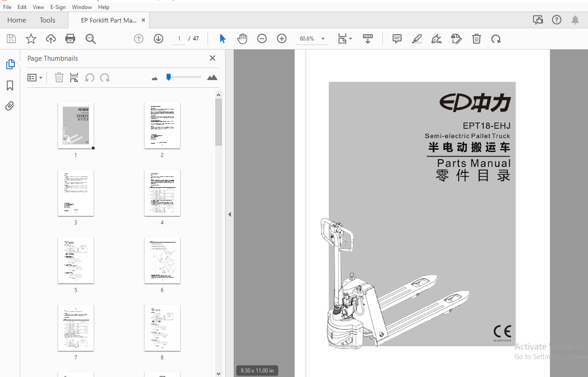Screen dimensions: 588x377
Task: Bookmark this file with the star icon
Action: (x=31, y=39)
